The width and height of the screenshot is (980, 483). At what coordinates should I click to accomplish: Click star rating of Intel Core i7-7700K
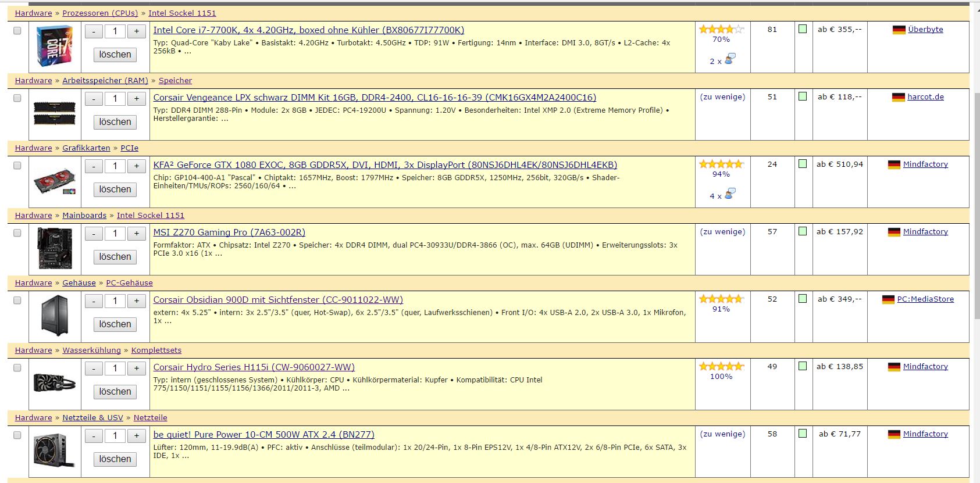[722, 29]
